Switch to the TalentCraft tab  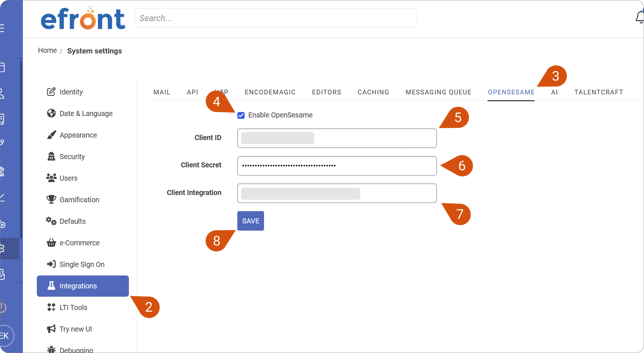599,92
